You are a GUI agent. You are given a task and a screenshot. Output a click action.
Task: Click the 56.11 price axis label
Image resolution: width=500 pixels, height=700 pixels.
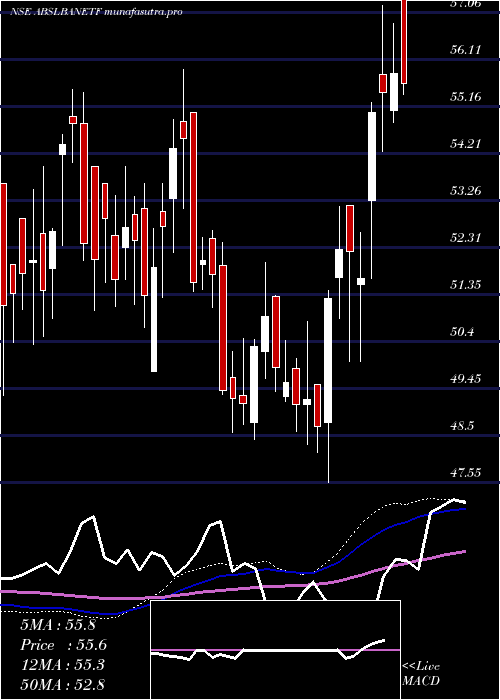tap(465, 49)
